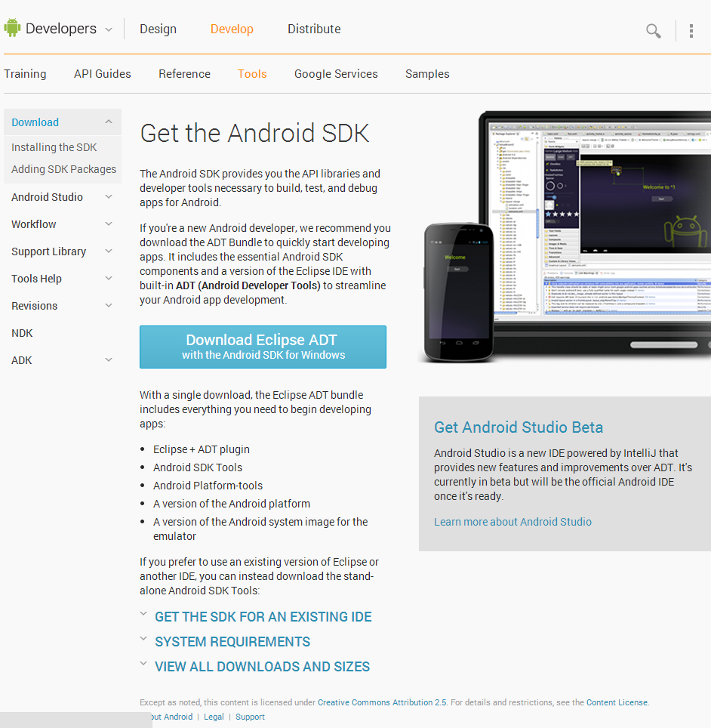Open the SYSTEM REQUIREMENTS section link

pos(232,642)
